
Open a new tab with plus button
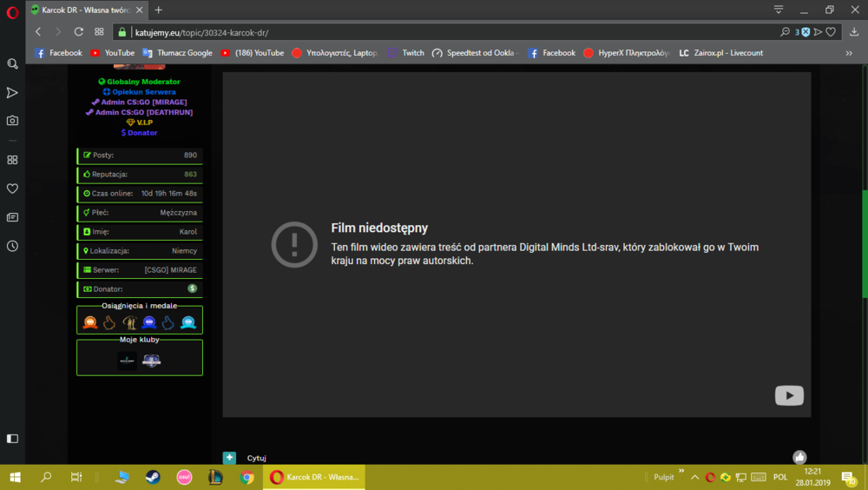[158, 10]
